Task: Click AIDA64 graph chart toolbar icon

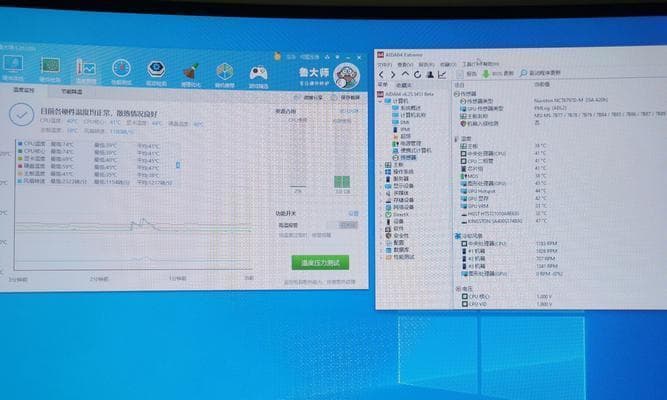Action: point(442,74)
